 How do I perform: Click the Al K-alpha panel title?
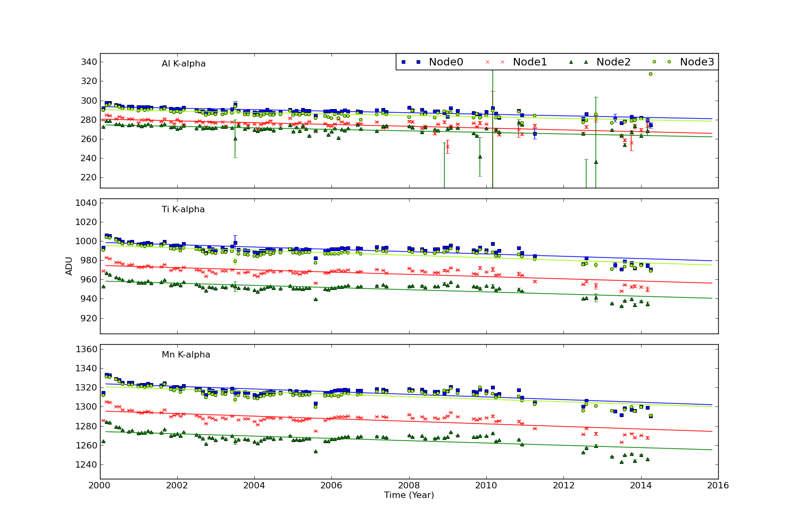click(x=184, y=64)
